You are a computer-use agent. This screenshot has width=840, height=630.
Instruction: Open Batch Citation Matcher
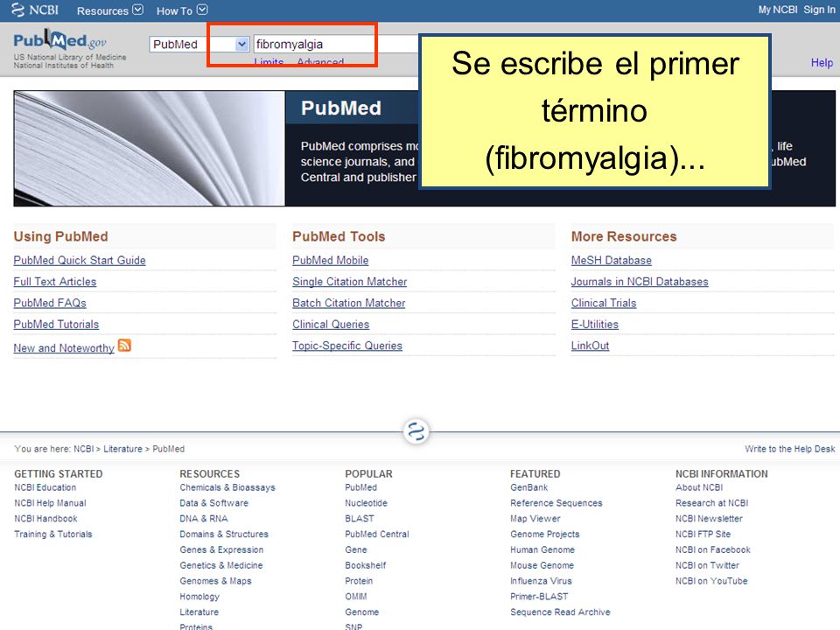(349, 304)
